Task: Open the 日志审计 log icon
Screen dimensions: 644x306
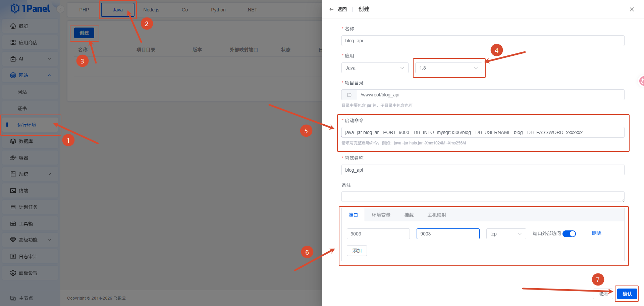Action: [13, 257]
